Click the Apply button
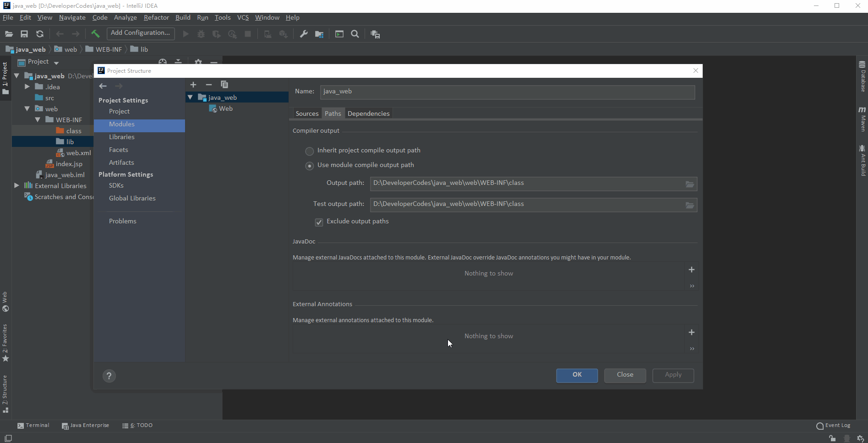 (672, 375)
